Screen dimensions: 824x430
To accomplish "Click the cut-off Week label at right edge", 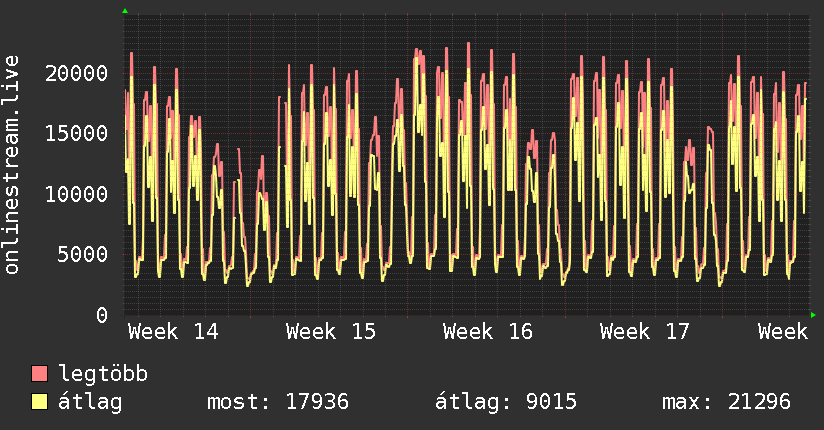I will (x=782, y=332).
